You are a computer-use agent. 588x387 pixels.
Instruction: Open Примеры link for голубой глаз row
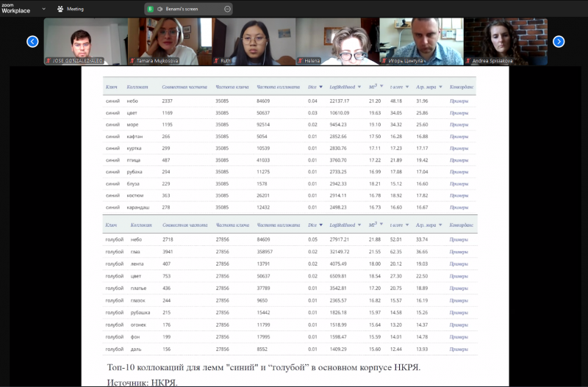click(x=459, y=251)
